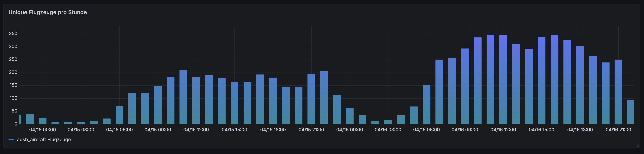Image resolution: width=644 pixels, height=154 pixels.
Task: Click the bar at 04/15 18:00
Action: pos(273,101)
